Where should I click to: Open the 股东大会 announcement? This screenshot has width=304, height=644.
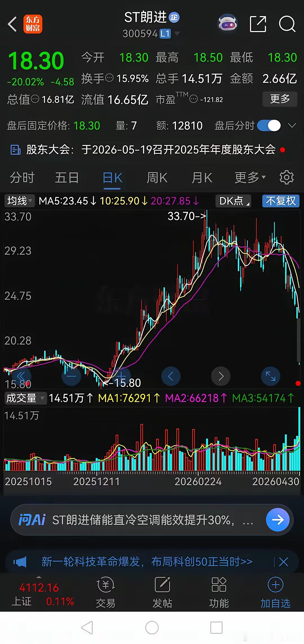pyautogui.click(x=151, y=150)
